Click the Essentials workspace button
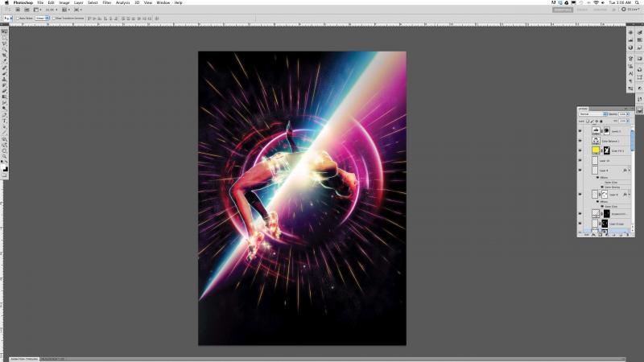 (563, 10)
